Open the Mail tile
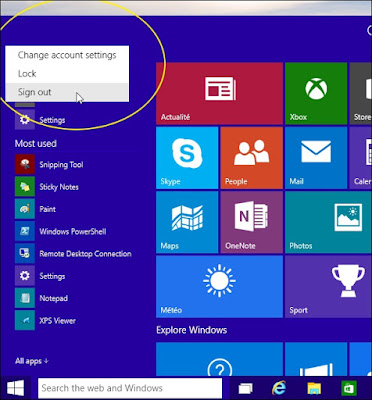The height and width of the screenshot is (400, 372). tap(316, 158)
